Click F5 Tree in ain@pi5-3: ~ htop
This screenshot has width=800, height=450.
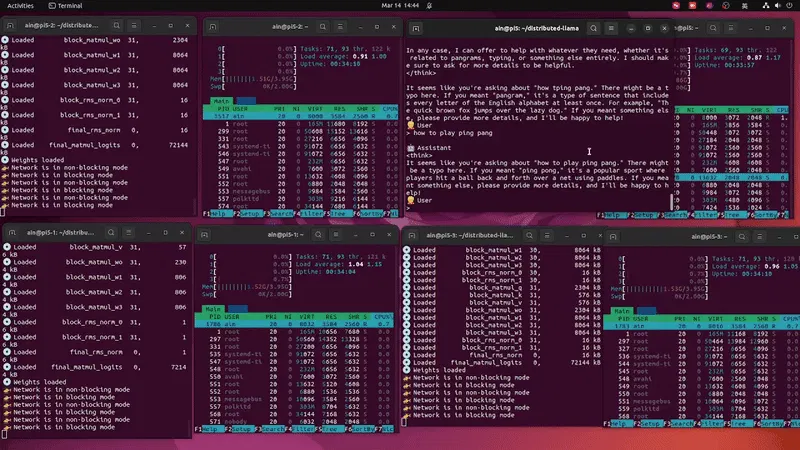pos(739,424)
